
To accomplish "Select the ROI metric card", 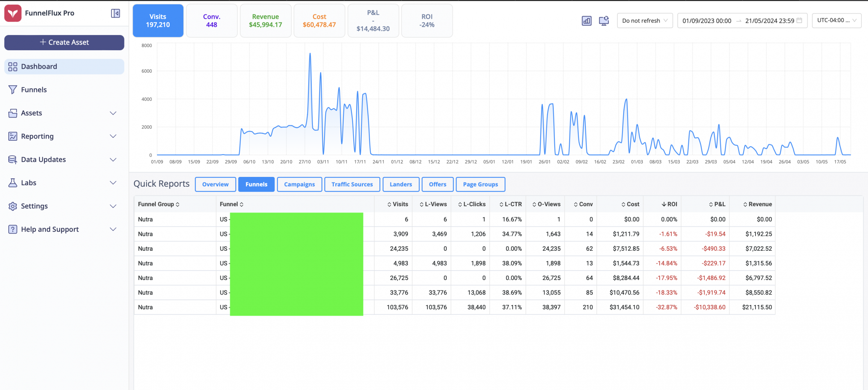I will tap(427, 21).
